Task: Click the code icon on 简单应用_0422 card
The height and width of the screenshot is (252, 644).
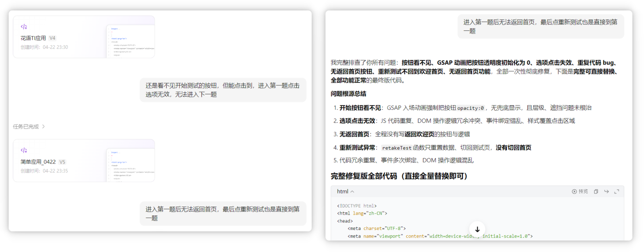Action: 24,150
